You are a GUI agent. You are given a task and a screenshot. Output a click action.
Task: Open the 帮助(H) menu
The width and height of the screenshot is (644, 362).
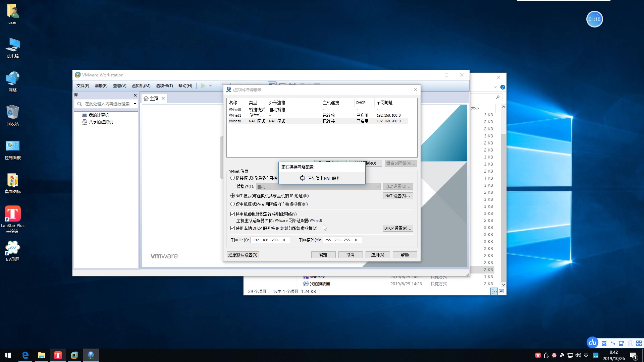(185, 86)
